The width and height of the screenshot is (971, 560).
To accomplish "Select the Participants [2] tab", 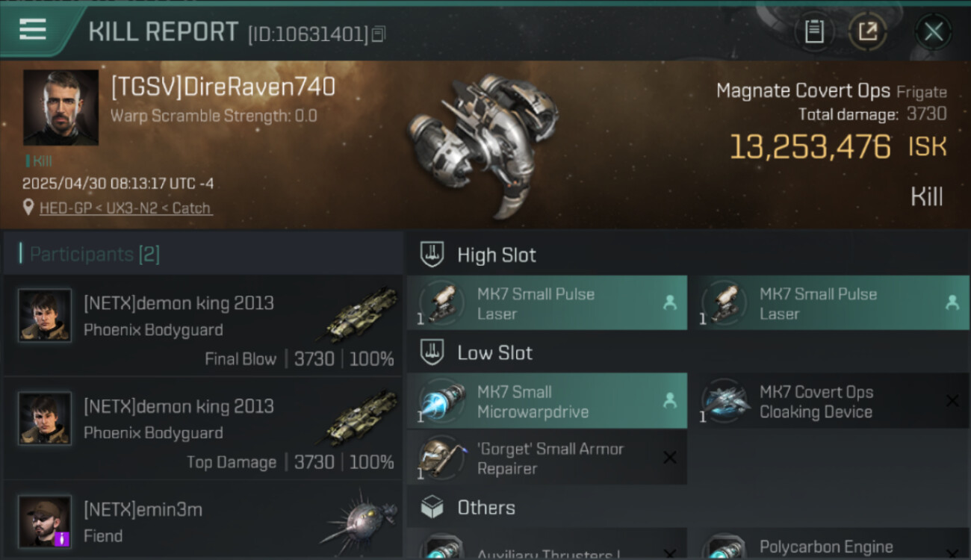I will (x=94, y=254).
